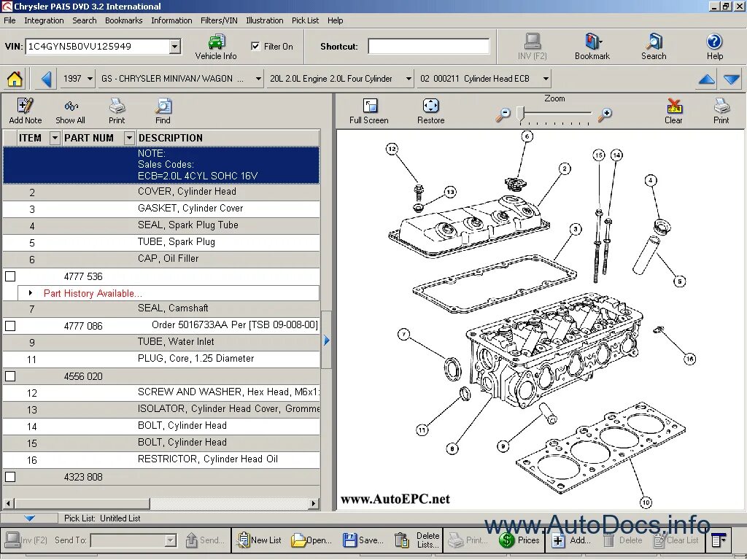Viewport: 747px width, 560px height.
Task: Click the INV (F2) computer icon in top toolbar
Action: [532, 47]
